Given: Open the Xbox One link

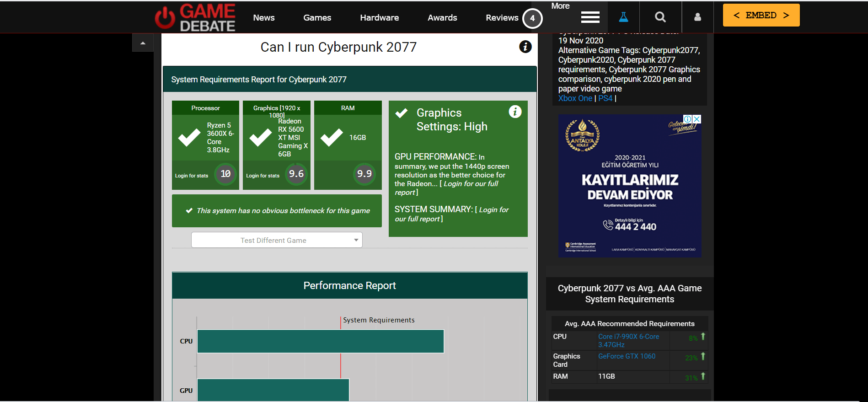Looking at the screenshot, I should [575, 98].
